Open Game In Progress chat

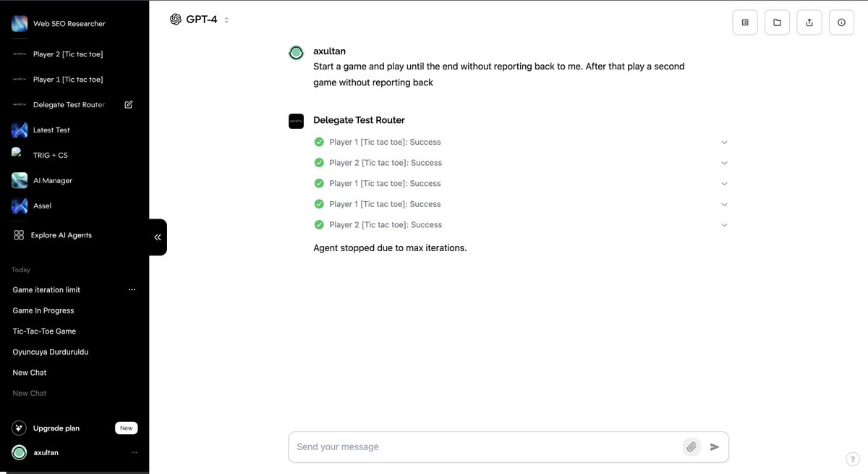point(43,310)
